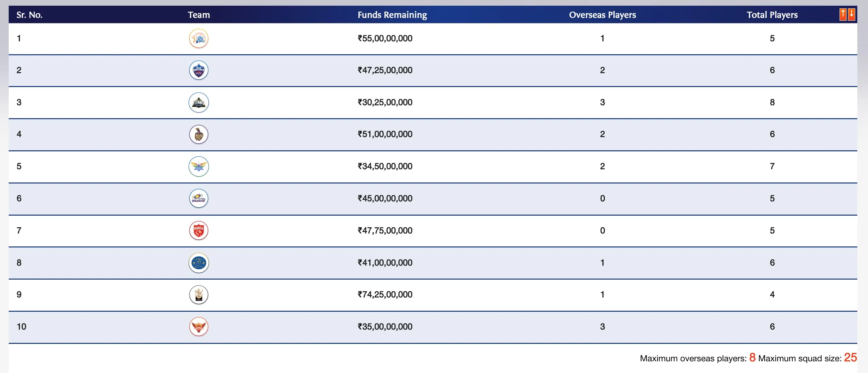Select the Mumbai Indians team logo
868x373 pixels.
point(198,198)
